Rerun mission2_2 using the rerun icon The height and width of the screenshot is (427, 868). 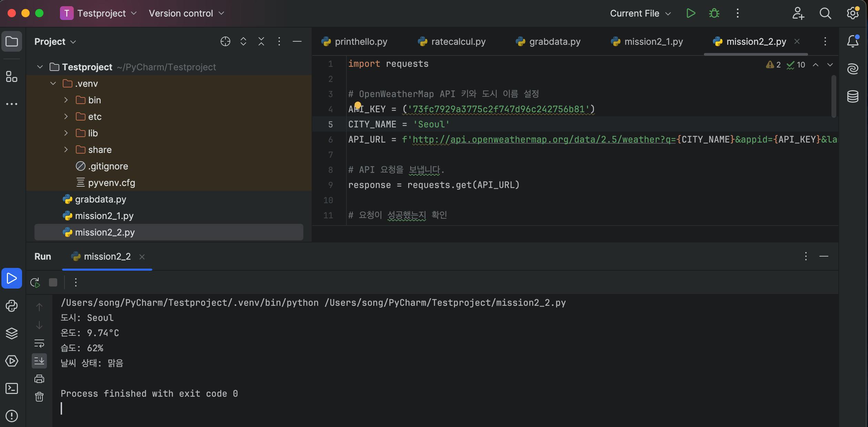(x=35, y=283)
